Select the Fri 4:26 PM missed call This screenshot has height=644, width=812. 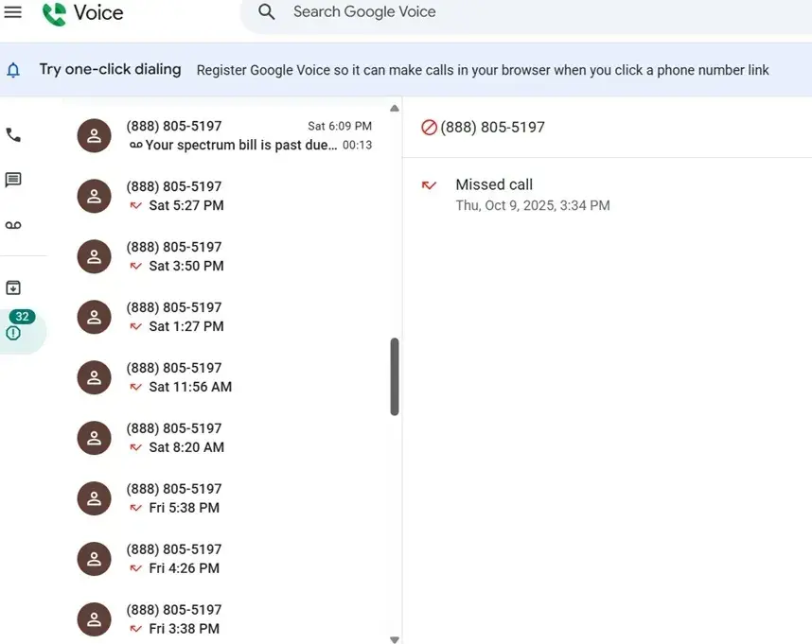pos(227,559)
